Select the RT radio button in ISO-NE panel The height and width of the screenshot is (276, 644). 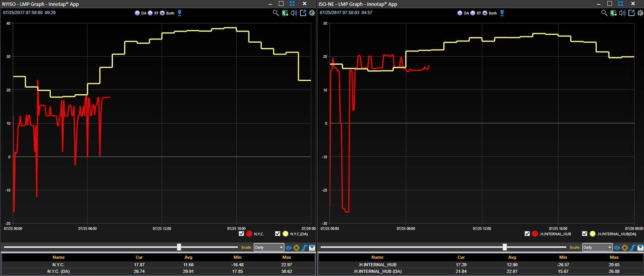pyautogui.click(x=473, y=13)
